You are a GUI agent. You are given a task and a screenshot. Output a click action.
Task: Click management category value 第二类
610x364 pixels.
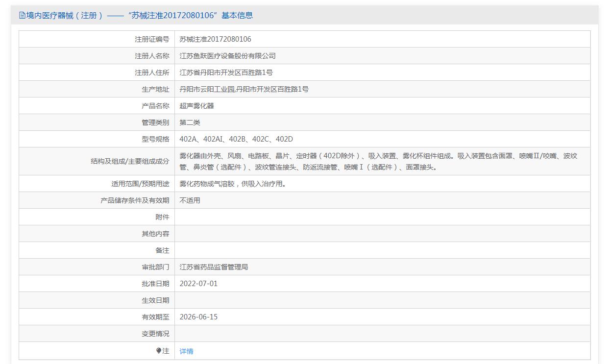[190, 122]
